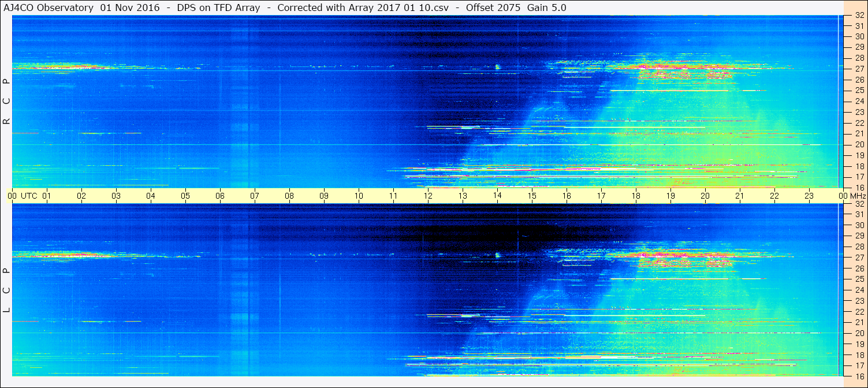
Task: Select the "Gain 5.0" header value
Action: pos(547,8)
